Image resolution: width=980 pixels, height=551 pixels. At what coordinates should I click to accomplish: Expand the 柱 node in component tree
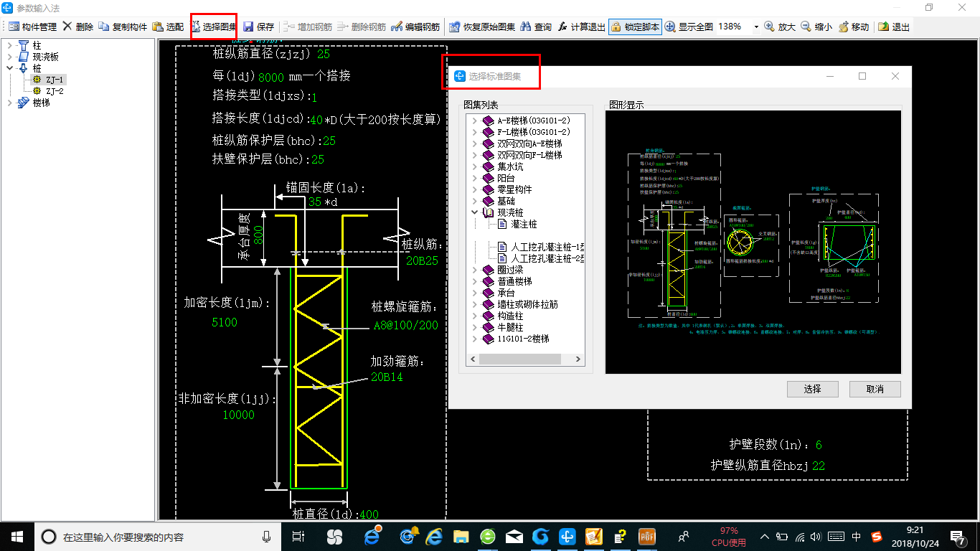9,45
